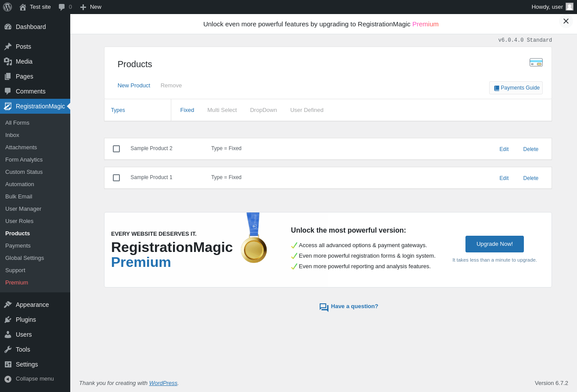Click the Upgrade Now! button
Viewport: 577px width, 392px height.
coord(494,244)
